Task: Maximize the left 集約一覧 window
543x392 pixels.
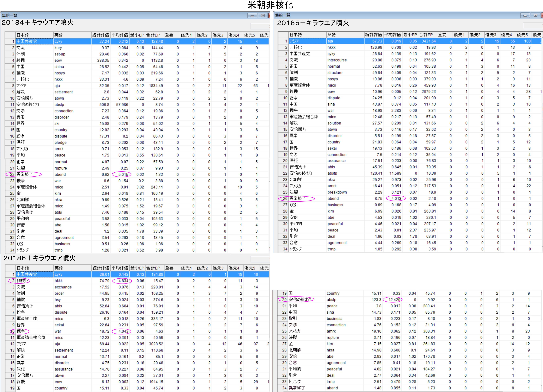Action: (x=263, y=16)
